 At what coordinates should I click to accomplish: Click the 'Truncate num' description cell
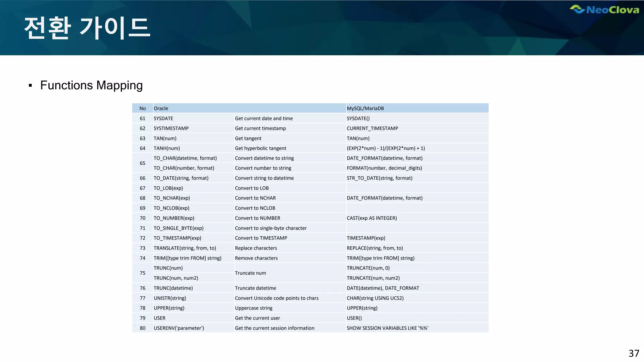[250, 273]
